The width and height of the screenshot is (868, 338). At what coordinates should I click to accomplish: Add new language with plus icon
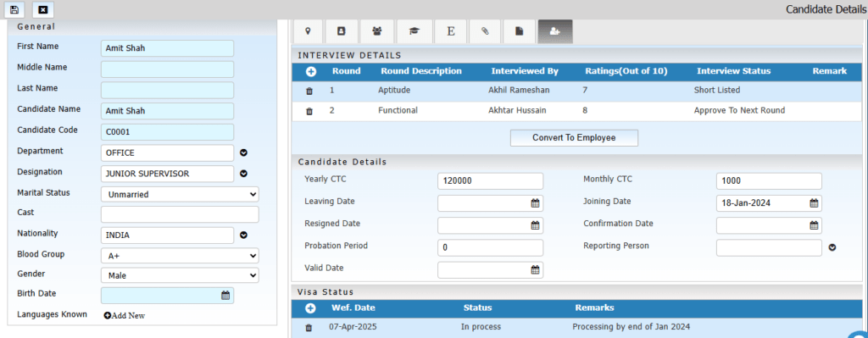coord(108,315)
